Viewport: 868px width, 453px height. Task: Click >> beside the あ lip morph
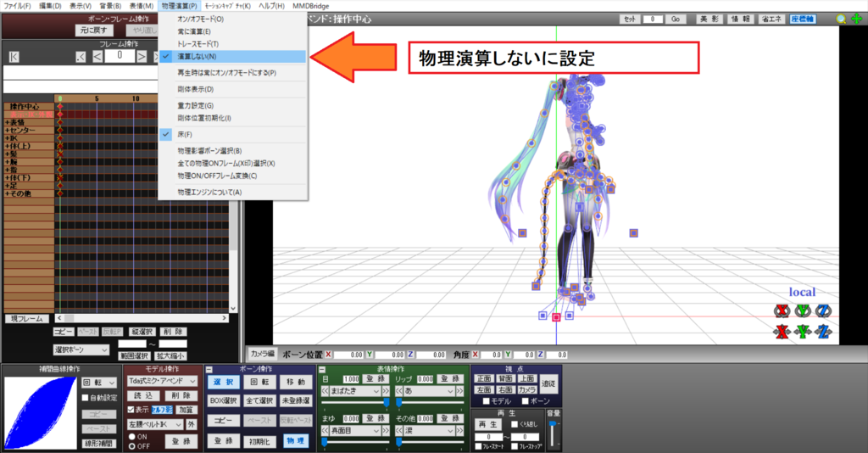[x=459, y=391]
